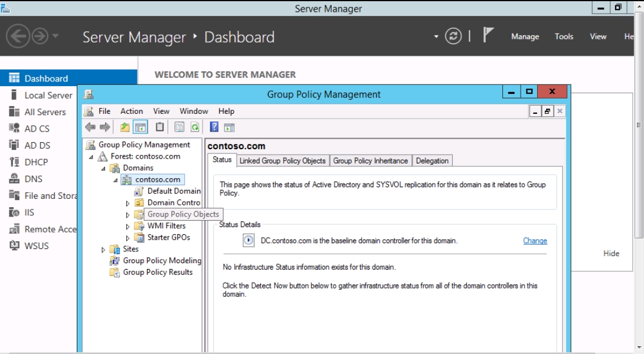The width and height of the screenshot is (644, 354).
Task: Toggle Show/Hide Console Tree toolbar icon
Action: click(140, 127)
